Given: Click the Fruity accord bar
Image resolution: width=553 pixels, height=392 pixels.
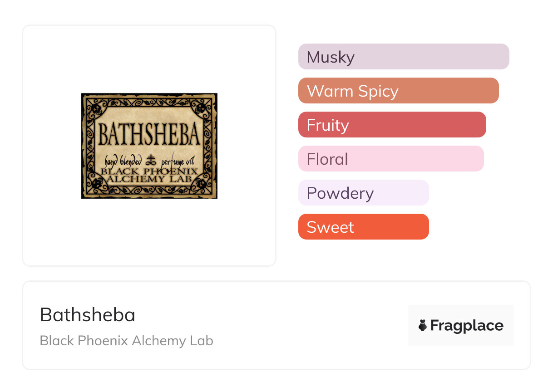Looking at the screenshot, I should (392, 125).
